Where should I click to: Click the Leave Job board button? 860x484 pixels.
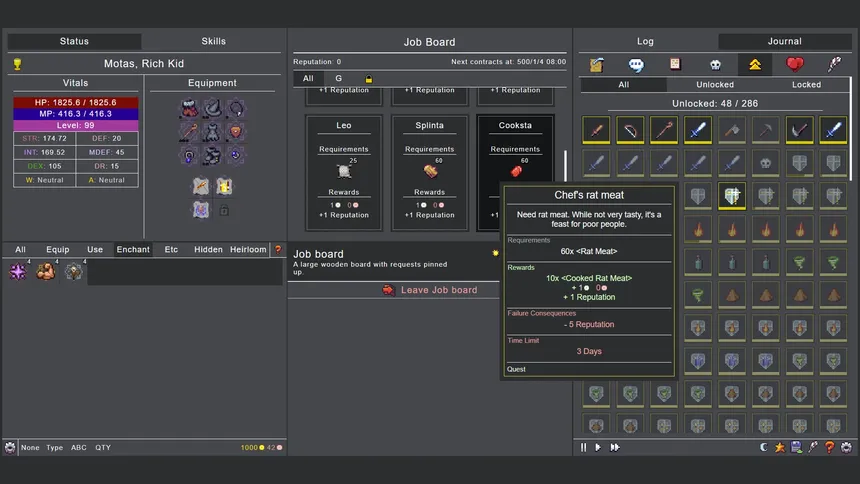pos(429,290)
